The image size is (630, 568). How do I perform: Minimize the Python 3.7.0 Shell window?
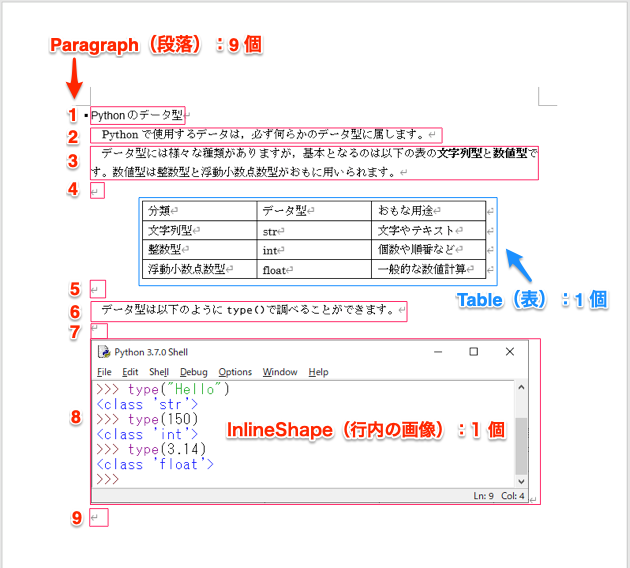point(438,352)
